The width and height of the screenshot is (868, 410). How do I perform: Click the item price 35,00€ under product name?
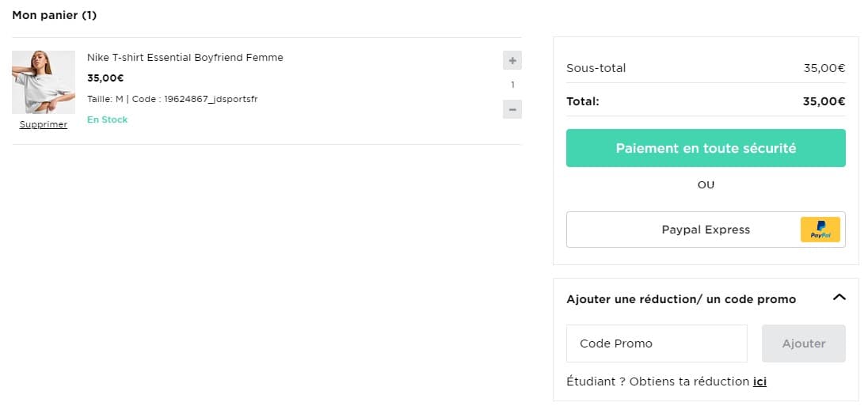tap(105, 78)
